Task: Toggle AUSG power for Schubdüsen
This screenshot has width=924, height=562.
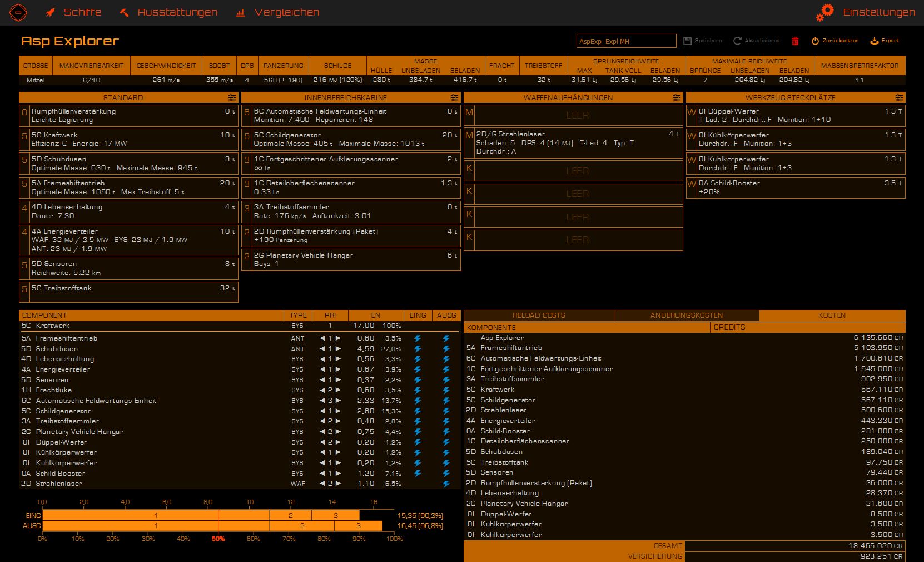Action: [x=446, y=349]
